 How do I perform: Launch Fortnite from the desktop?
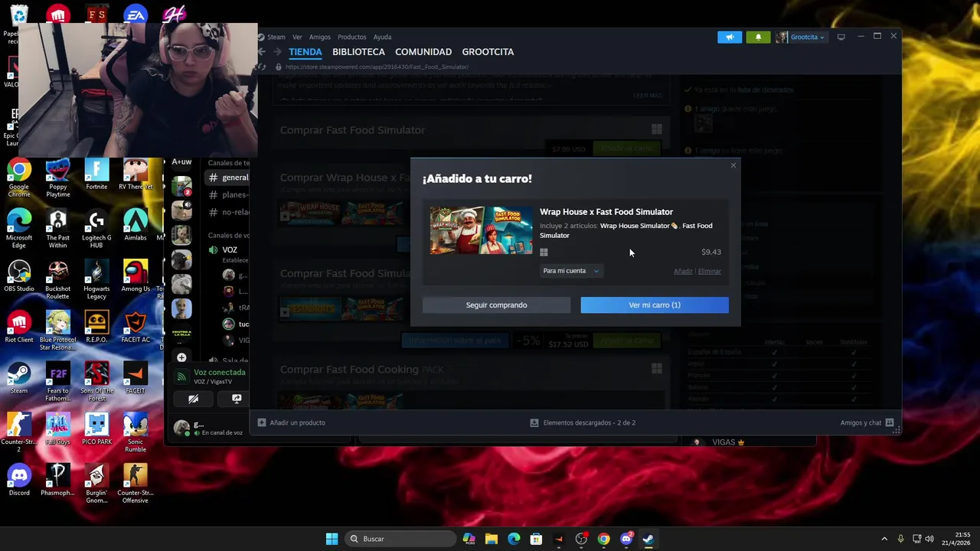[96, 174]
